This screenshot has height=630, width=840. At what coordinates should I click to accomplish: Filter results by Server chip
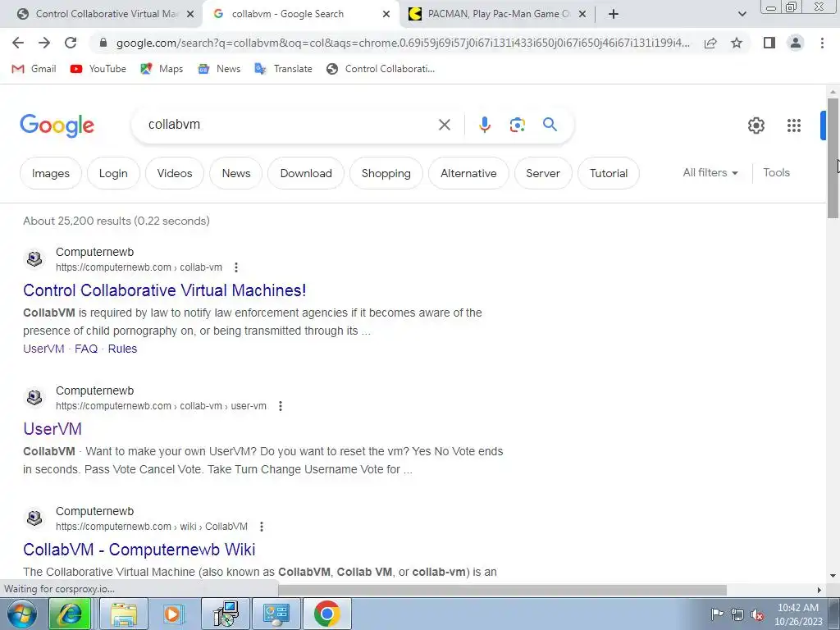[543, 173]
